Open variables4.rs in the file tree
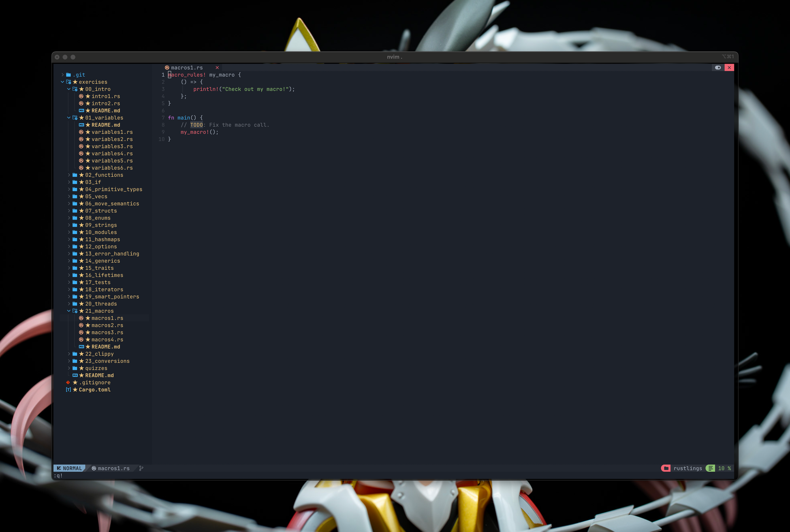 [x=112, y=153]
